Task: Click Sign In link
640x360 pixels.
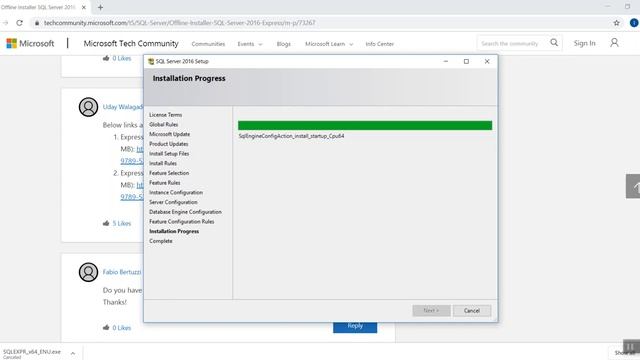Action: 584,43
